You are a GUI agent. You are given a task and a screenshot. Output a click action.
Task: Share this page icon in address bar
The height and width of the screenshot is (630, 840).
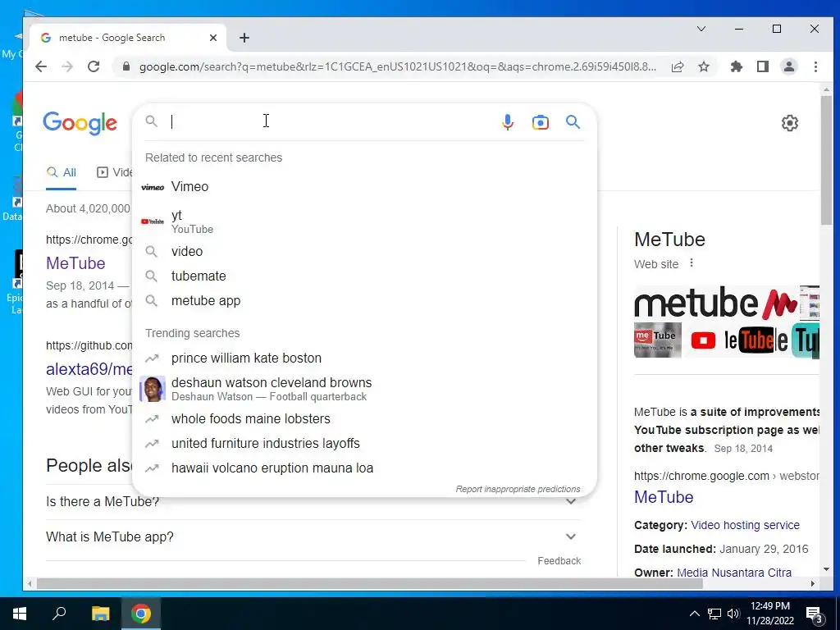point(678,66)
